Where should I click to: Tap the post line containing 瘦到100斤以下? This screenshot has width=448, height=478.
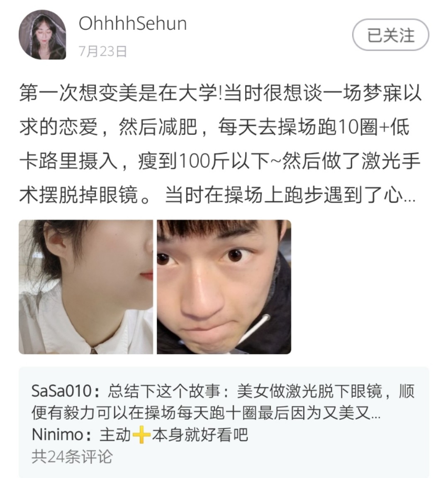tap(220, 161)
